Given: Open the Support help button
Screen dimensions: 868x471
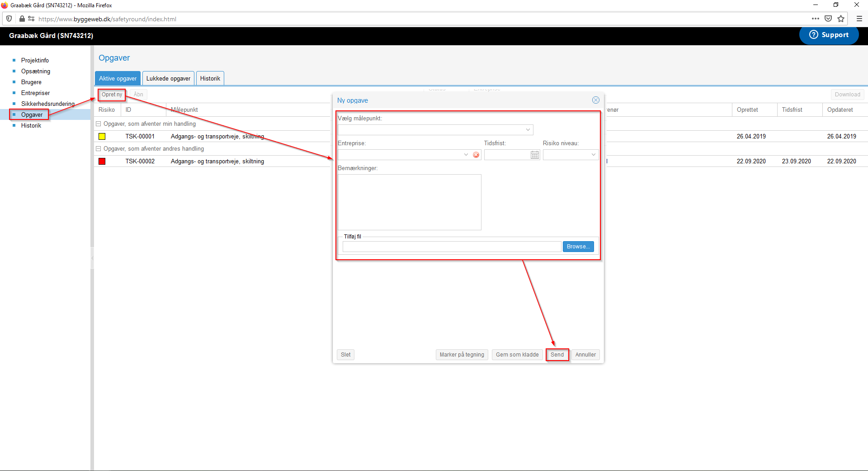Looking at the screenshot, I should point(829,35).
